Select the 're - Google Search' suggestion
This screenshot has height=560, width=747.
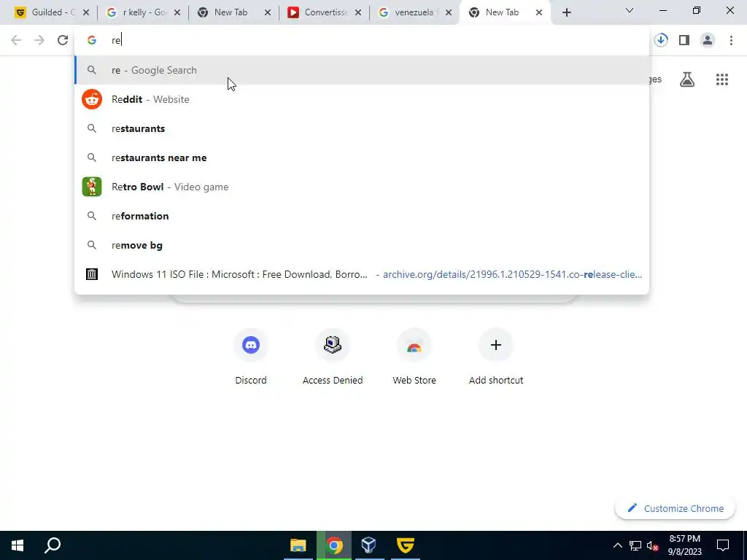pyautogui.click(x=362, y=70)
